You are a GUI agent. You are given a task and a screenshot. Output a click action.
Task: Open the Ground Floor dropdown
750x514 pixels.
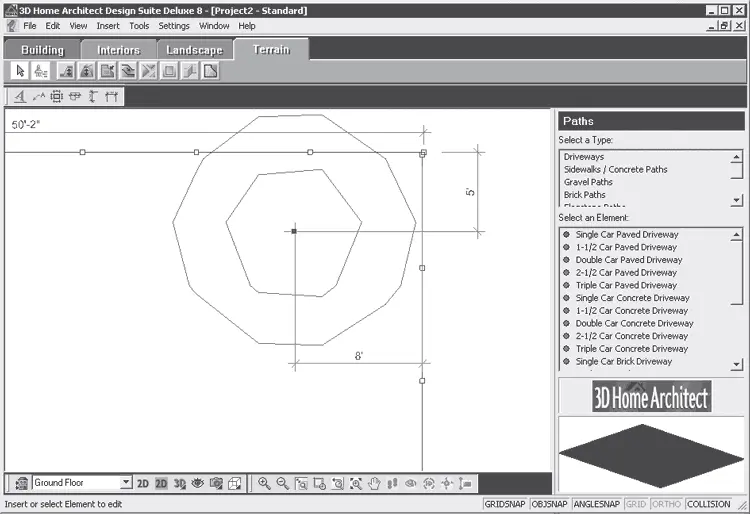(x=125, y=483)
